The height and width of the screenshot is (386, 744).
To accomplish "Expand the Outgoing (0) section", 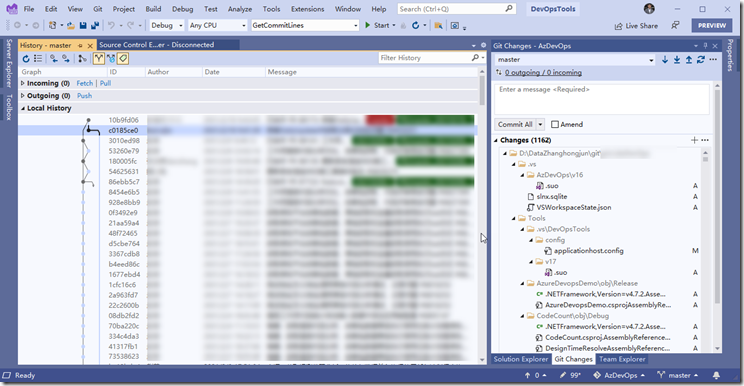I will pyautogui.click(x=22, y=95).
